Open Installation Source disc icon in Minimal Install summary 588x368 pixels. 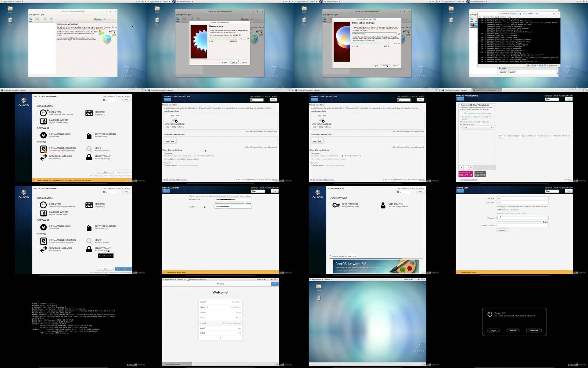(x=43, y=135)
